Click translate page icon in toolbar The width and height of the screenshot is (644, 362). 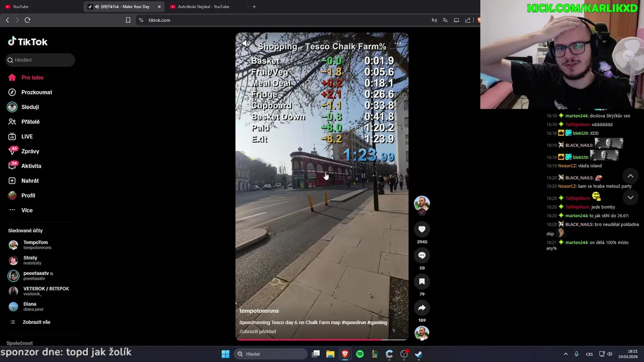coord(445,20)
